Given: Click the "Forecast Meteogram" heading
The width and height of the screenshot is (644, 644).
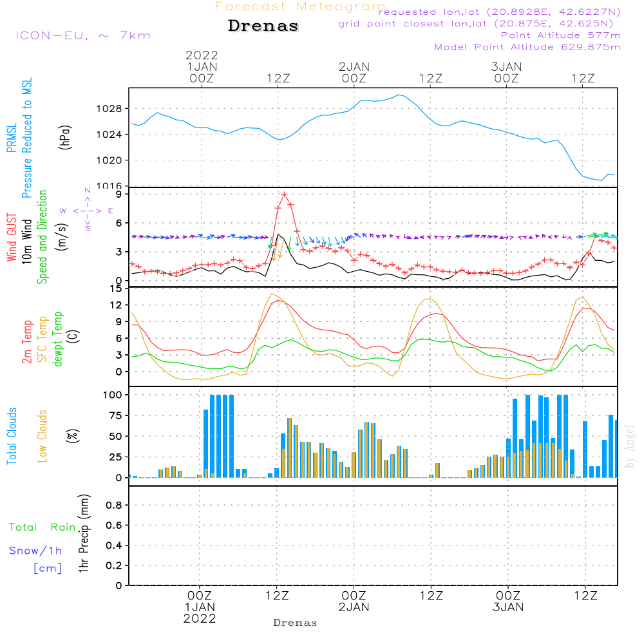Looking at the screenshot, I should tap(300, 6).
